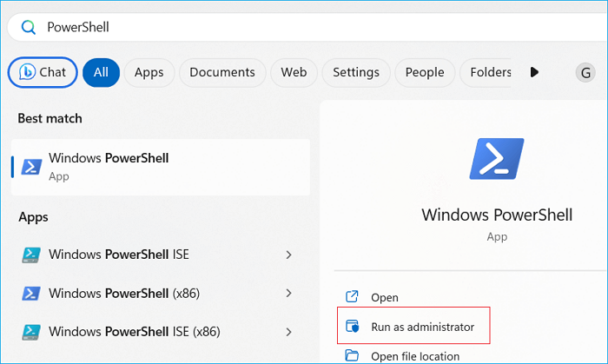Expand Windows PowerShell ISE result chevron
The height and width of the screenshot is (364, 608).
288,255
